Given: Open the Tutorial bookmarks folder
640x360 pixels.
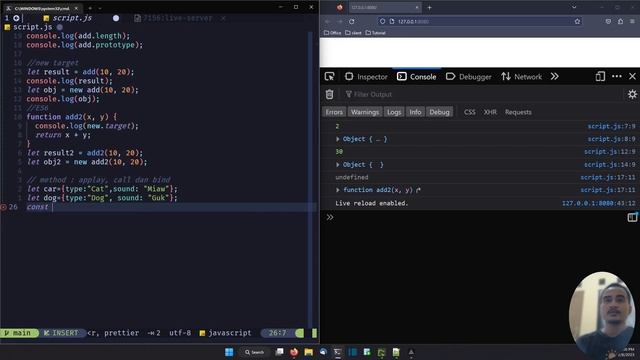Looking at the screenshot, I should pos(376,33).
